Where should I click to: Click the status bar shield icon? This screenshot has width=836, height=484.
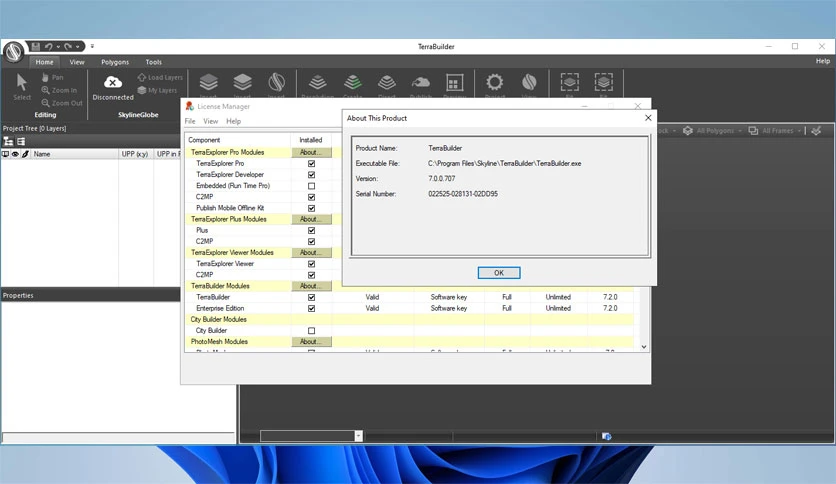[607, 437]
